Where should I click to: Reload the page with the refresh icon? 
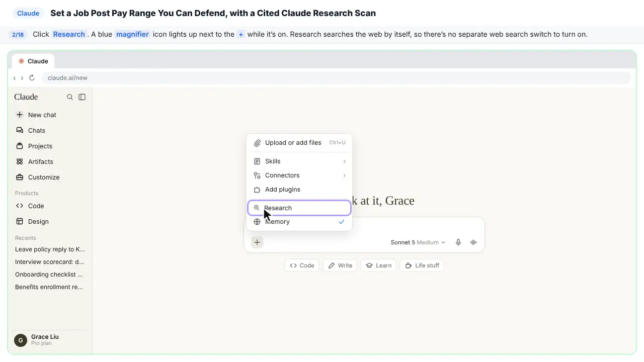tap(32, 78)
